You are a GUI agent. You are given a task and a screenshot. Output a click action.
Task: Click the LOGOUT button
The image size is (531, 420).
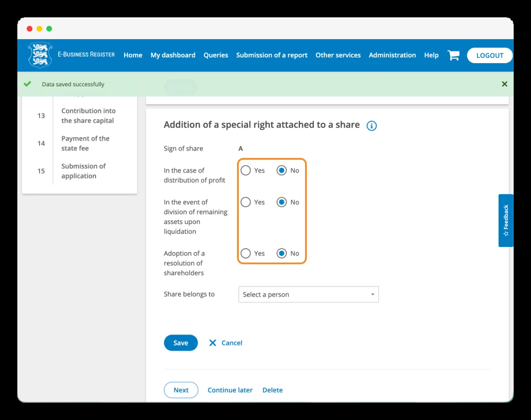click(x=490, y=55)
